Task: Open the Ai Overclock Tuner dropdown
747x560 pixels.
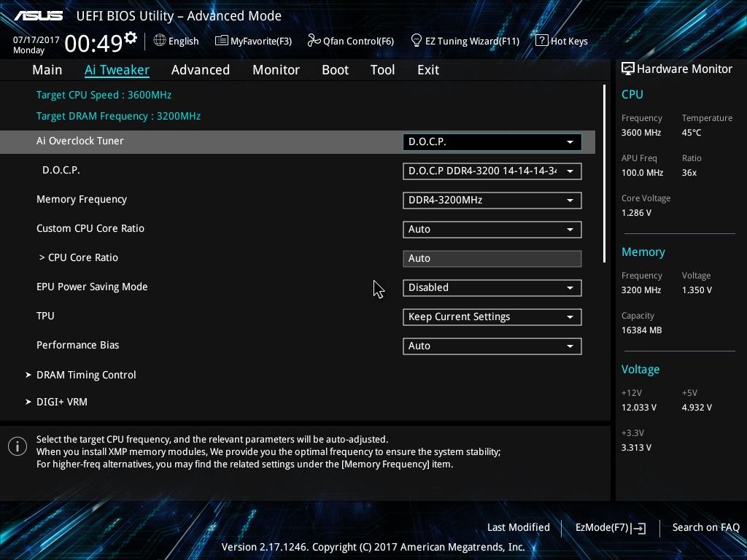Action: coord(492,142)
